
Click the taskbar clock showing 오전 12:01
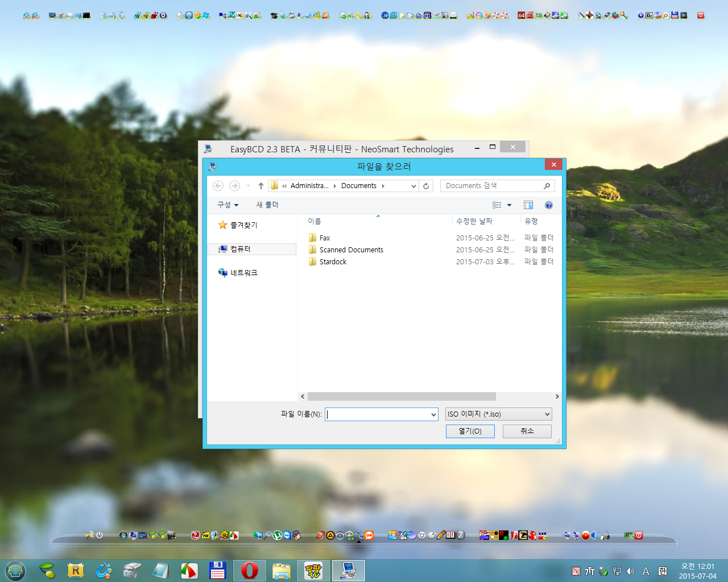coord(698,571)
